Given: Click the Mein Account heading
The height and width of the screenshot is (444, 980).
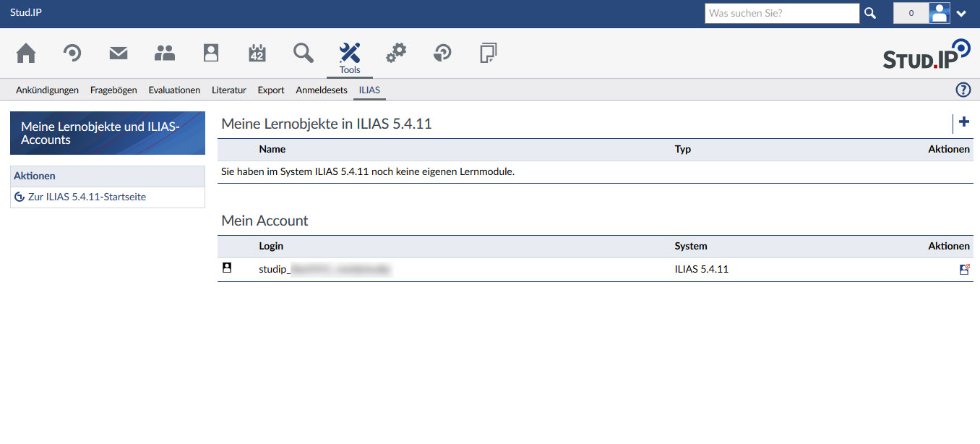Looking at the screenshot, I should click(x=265, y=221).
